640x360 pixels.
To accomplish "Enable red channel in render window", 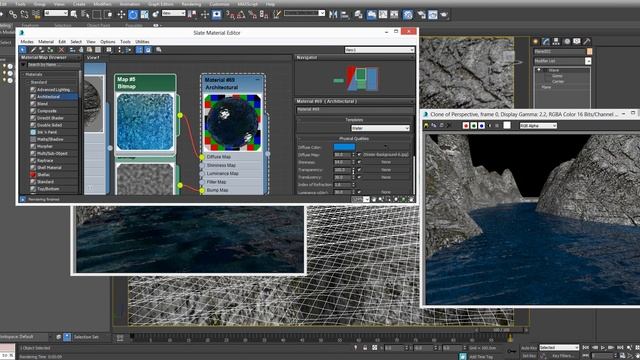I will [466, 126].
